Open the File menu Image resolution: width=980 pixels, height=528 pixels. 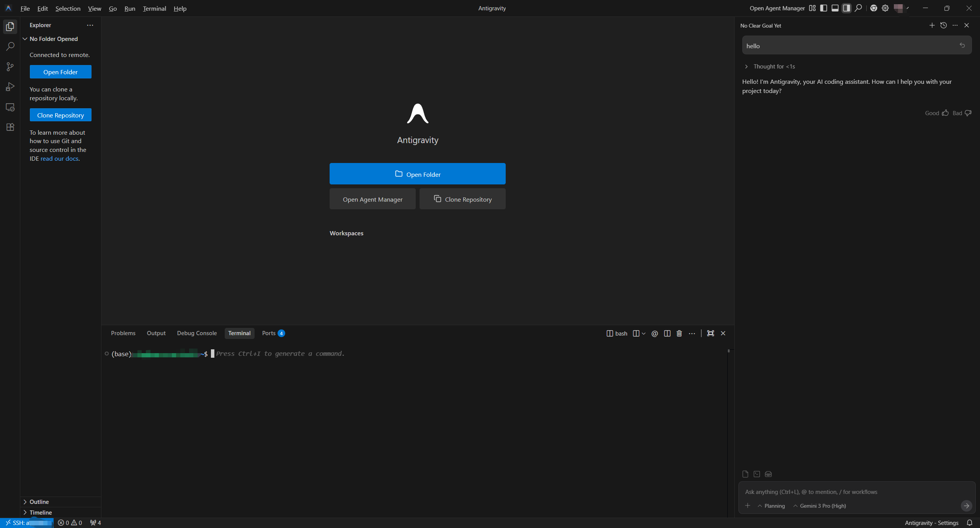[25, 8]
